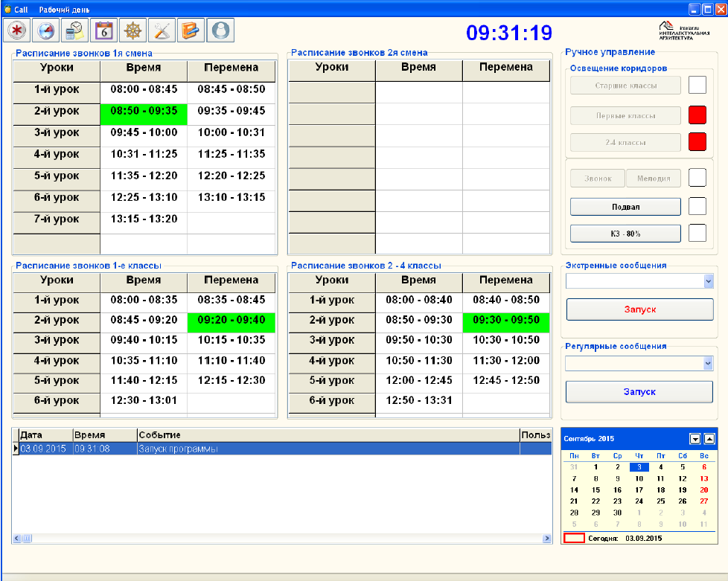The image size is (728, 581).
Task: Click the green 09:20 - 09:40 break cell
Action: (x=232, y=323)
